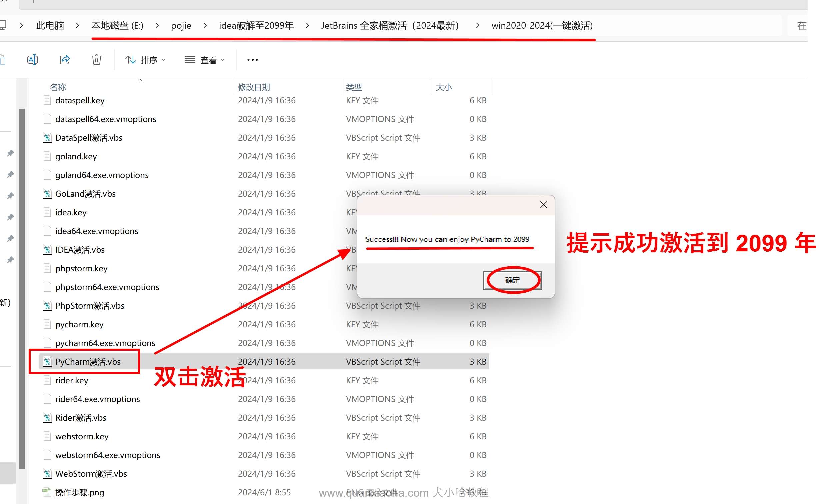The height and width of the screenshot is (504, 826).
Task: Sort by the 类型 column header
Action: (x=354, y=87)
